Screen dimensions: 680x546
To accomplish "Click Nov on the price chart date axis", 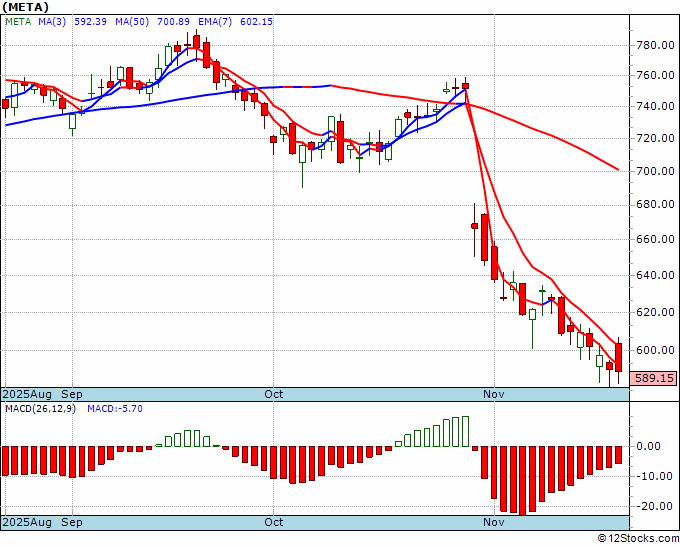I will pyautogui.click(x=494, y=394).
